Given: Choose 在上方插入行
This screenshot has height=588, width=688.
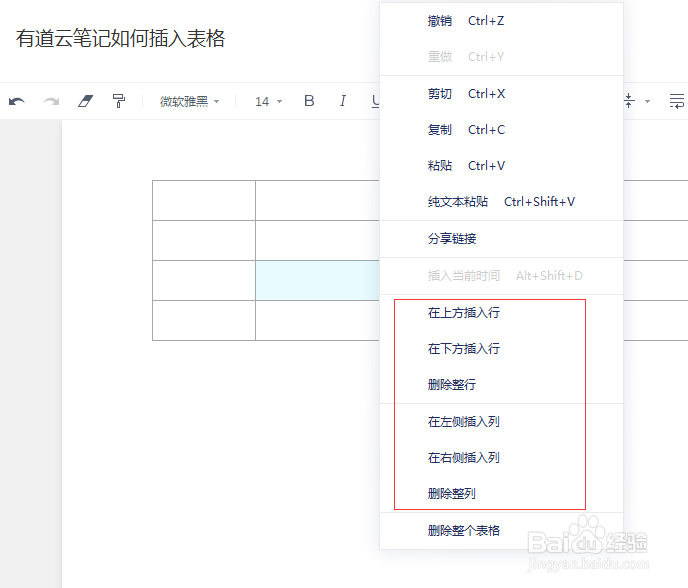Looking at the screenshot, I should (x=502, y=313).
